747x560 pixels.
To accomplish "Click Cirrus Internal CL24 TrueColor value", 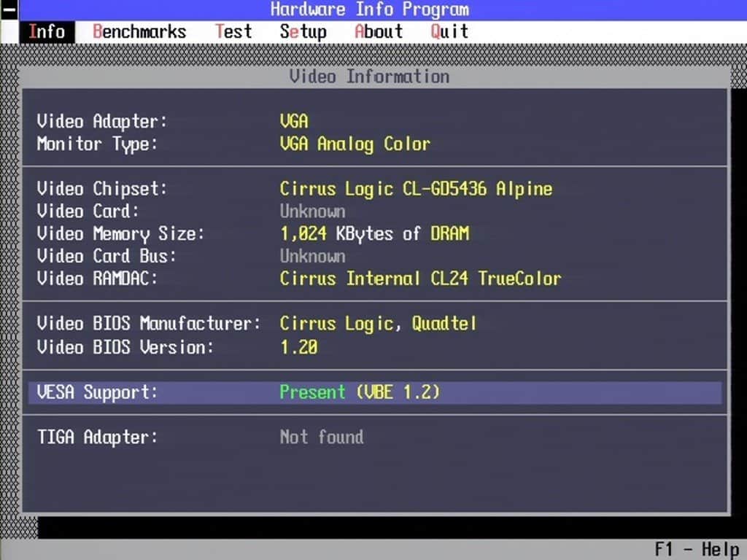I will (421, 279).
